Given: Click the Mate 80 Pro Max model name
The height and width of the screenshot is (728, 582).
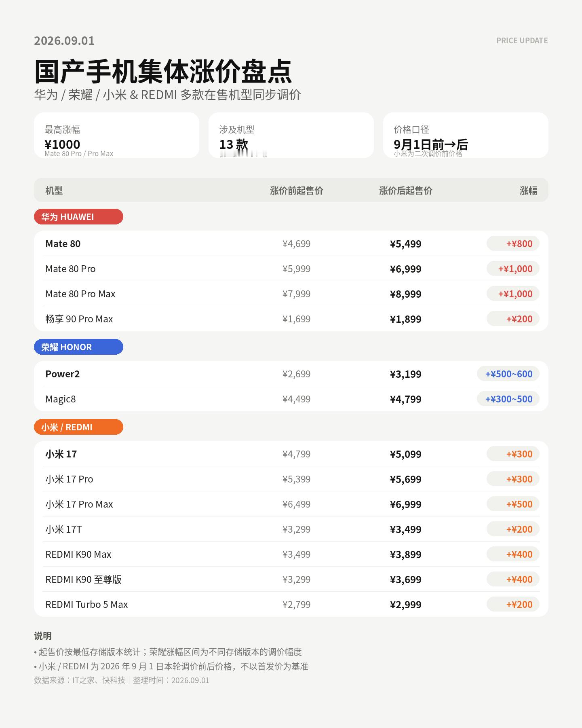Looking at the screenshot, I should 80,294.
